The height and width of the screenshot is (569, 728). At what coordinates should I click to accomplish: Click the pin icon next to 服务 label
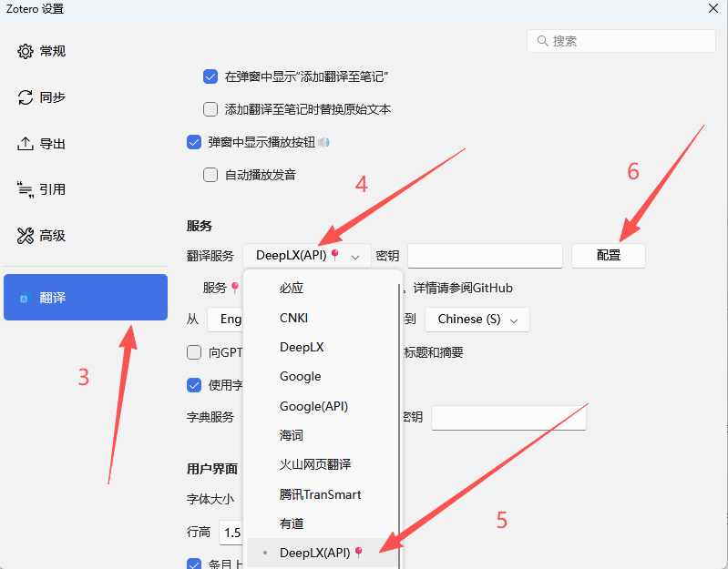point(235,288)
